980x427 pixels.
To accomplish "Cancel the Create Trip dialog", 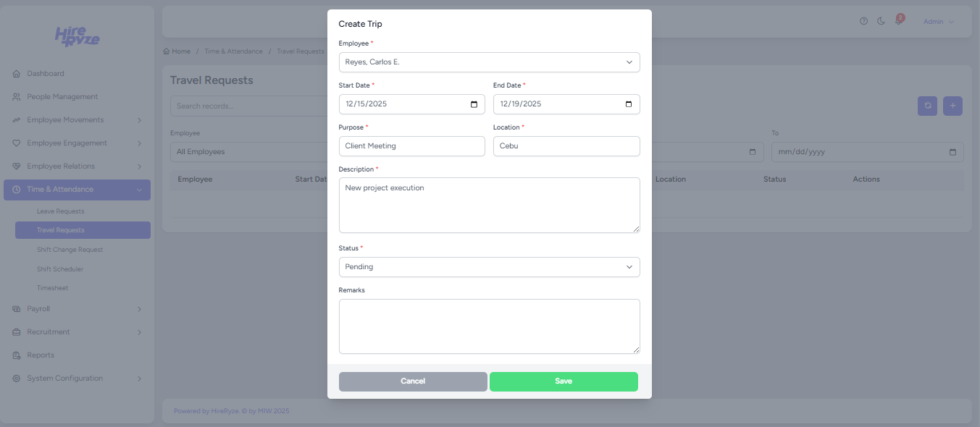I will 413,381.
